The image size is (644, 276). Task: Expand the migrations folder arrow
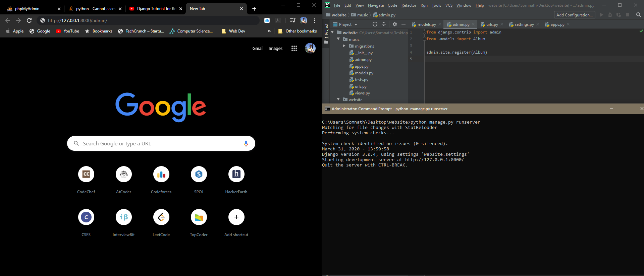coord(344,46)
